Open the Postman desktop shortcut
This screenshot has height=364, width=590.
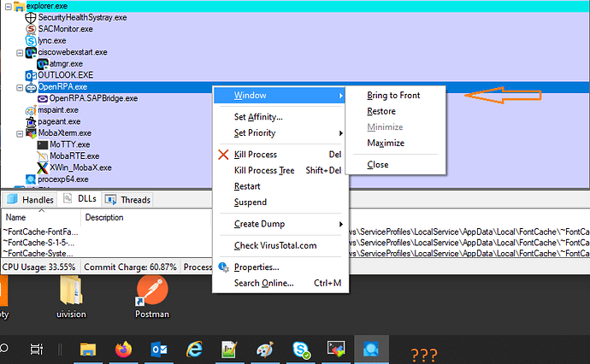(x=152, y=297)
